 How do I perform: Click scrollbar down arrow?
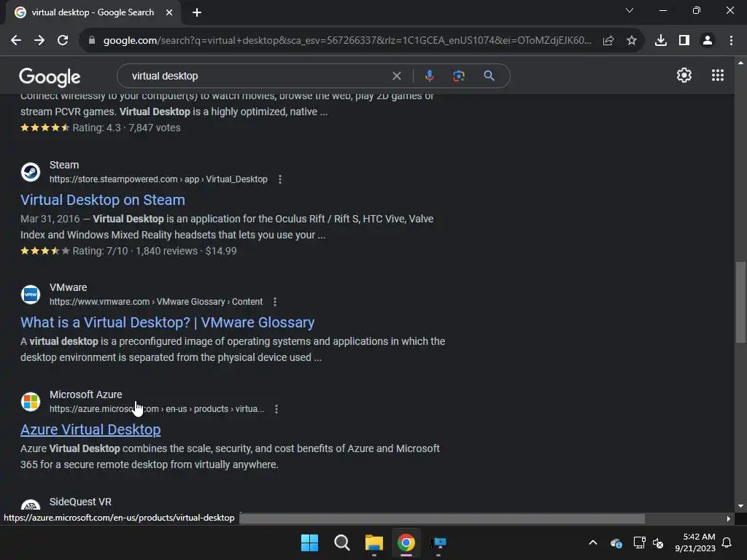(740, 506)
